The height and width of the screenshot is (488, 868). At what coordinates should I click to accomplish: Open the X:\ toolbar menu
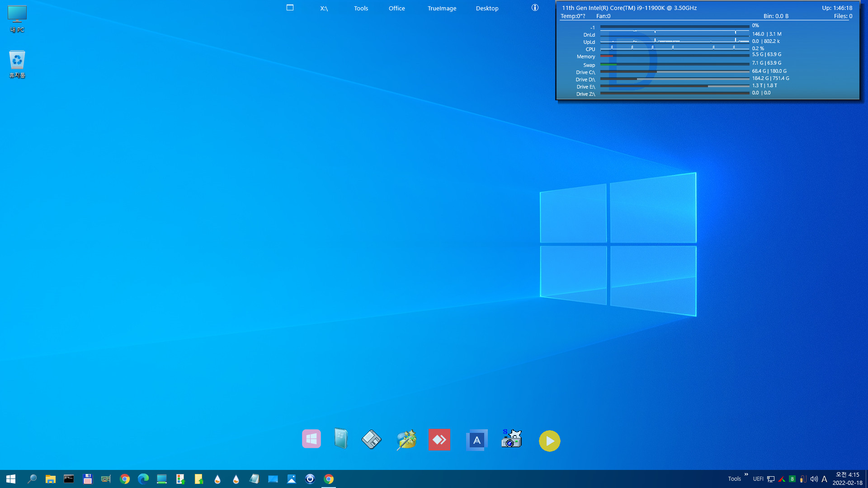point(324,9)
